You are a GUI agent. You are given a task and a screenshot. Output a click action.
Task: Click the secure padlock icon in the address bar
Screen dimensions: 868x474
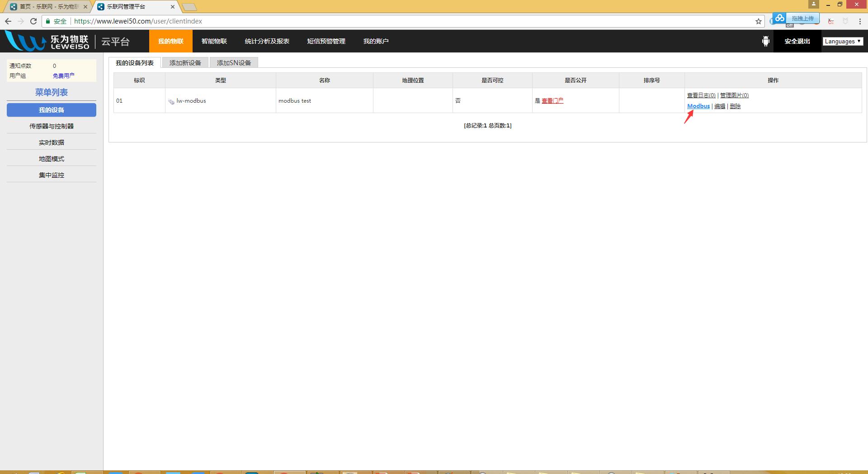click(48, 21)
